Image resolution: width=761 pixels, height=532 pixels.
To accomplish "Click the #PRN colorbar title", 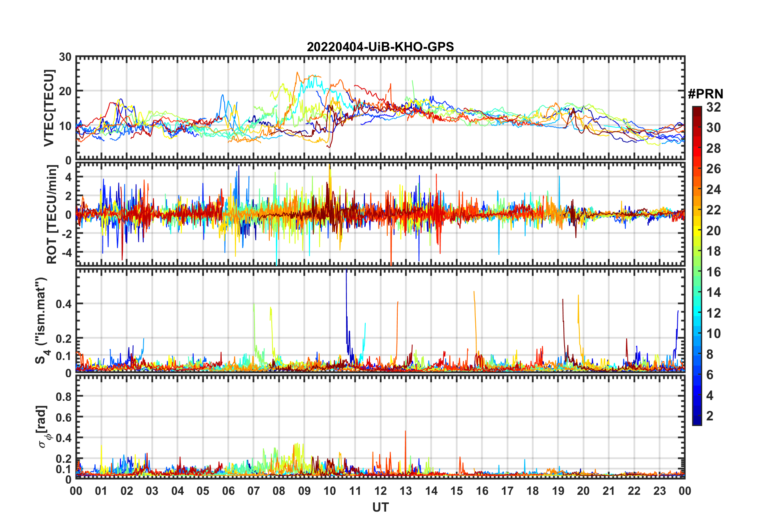I will click(705, 94).
